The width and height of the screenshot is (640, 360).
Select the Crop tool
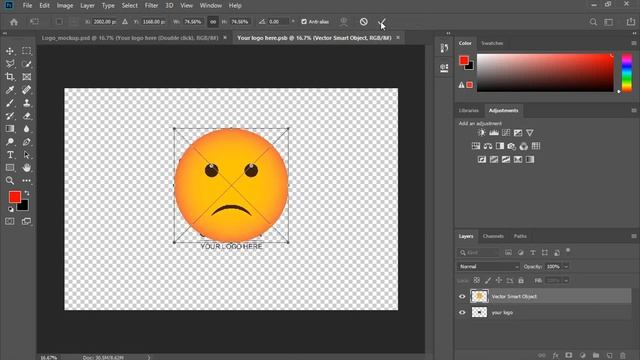[10, 77]
